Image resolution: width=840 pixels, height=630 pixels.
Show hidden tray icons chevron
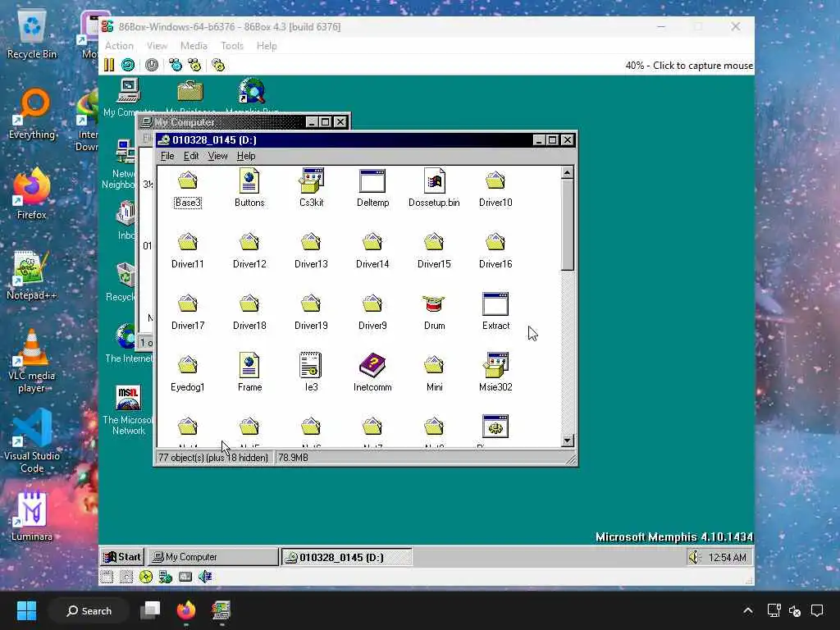(748, 610)
